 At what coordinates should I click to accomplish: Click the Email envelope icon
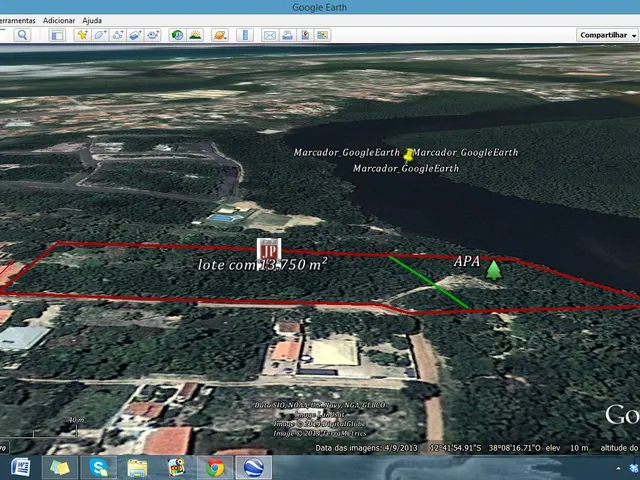tap(270, 35)
